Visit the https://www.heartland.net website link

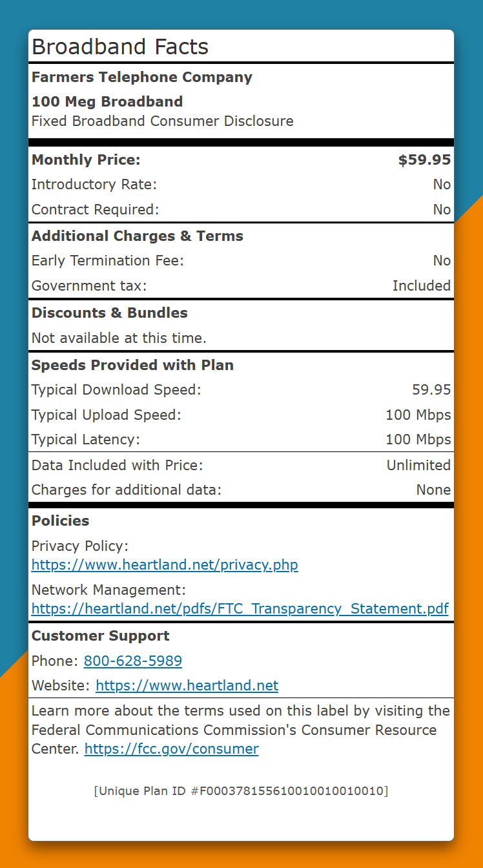[187, 685]
